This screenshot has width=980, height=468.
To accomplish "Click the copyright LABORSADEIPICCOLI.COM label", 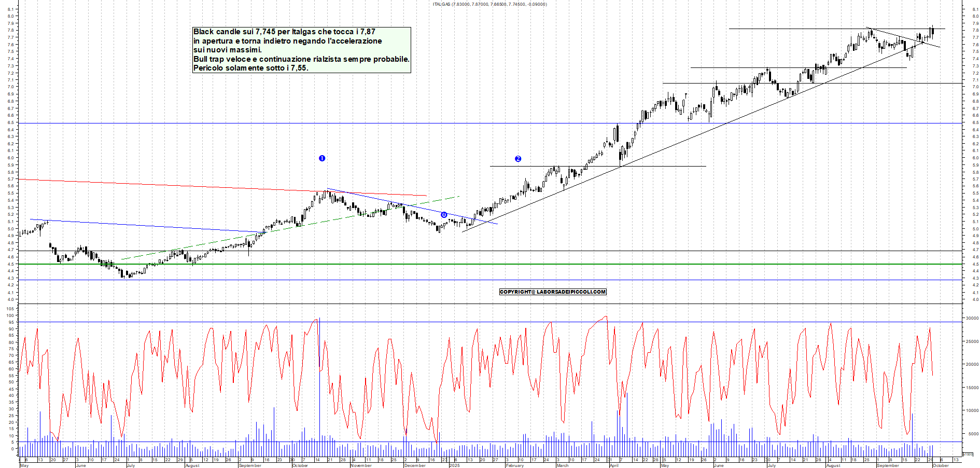I will [553, 292].
